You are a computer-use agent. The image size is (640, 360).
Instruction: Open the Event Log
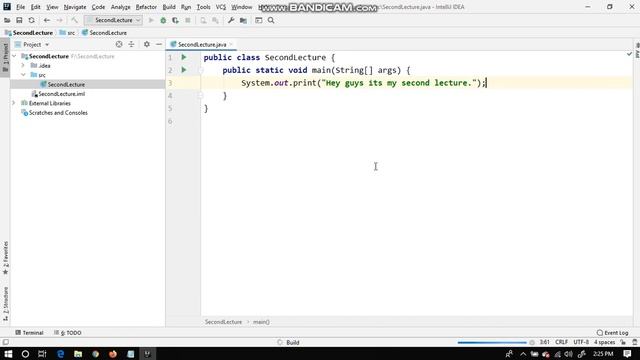[612, 333]
